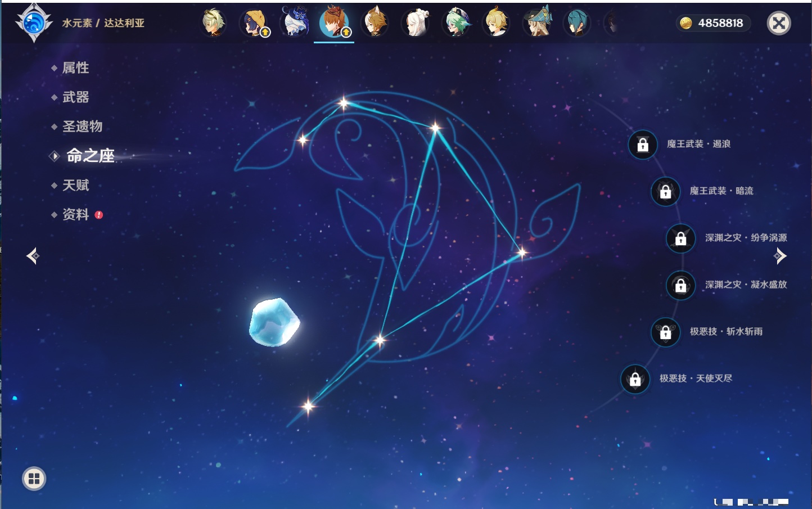Close the character screen with X
Image resolution: width=812 pixels, height=509 pixels.
(x=779, y=23)
